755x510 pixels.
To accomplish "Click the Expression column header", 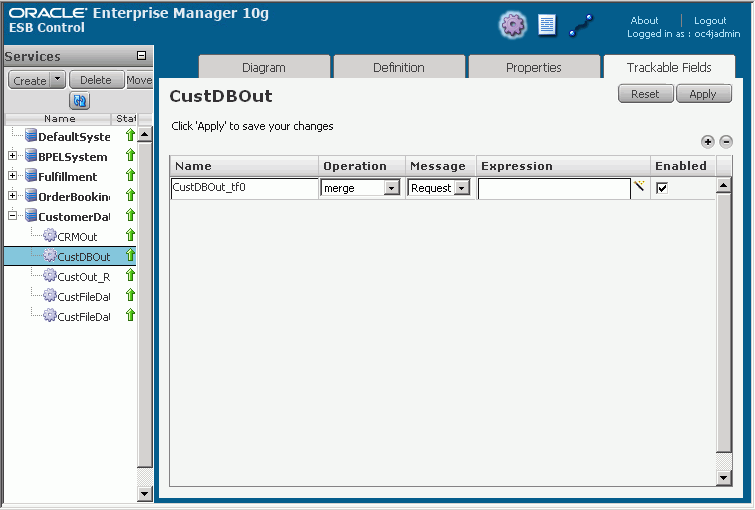I will 563,166.
